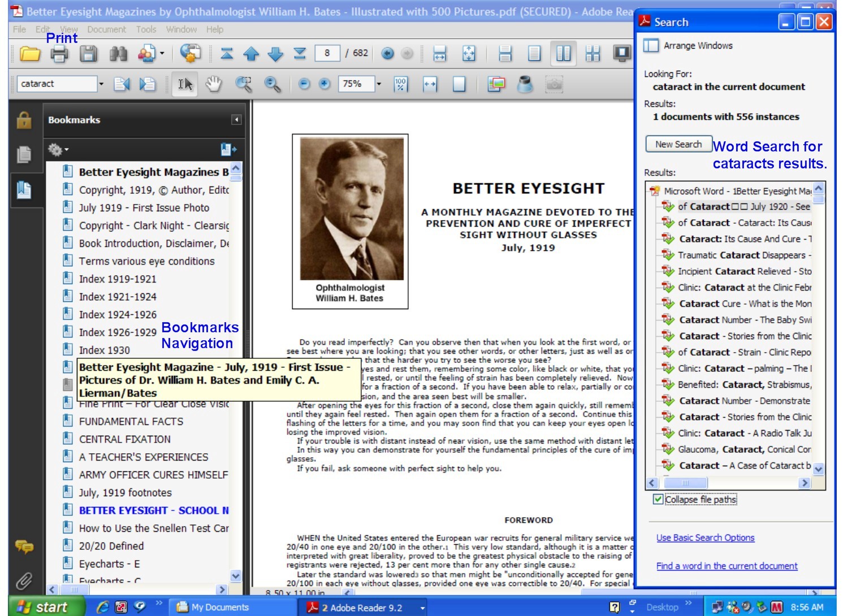This screenshot has width=848, height=616.
Task: Find previous match in Find toolbar
Action: point(122,84)
